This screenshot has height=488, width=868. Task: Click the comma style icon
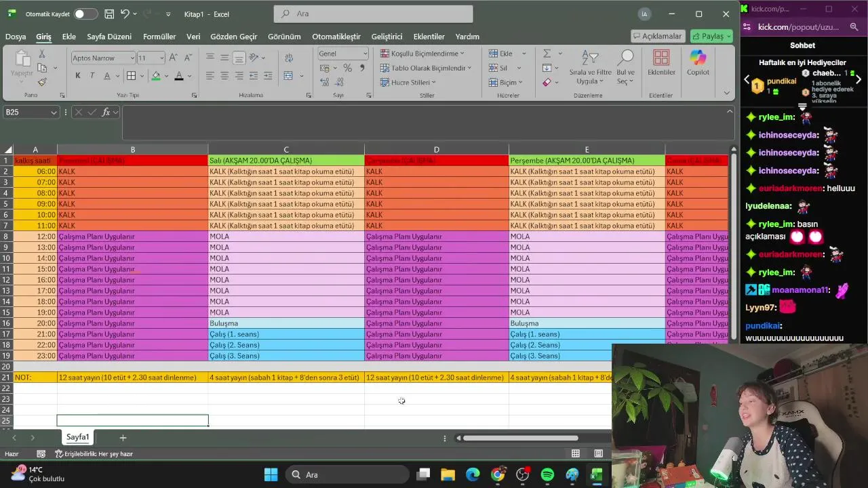(x=362, y=68)
